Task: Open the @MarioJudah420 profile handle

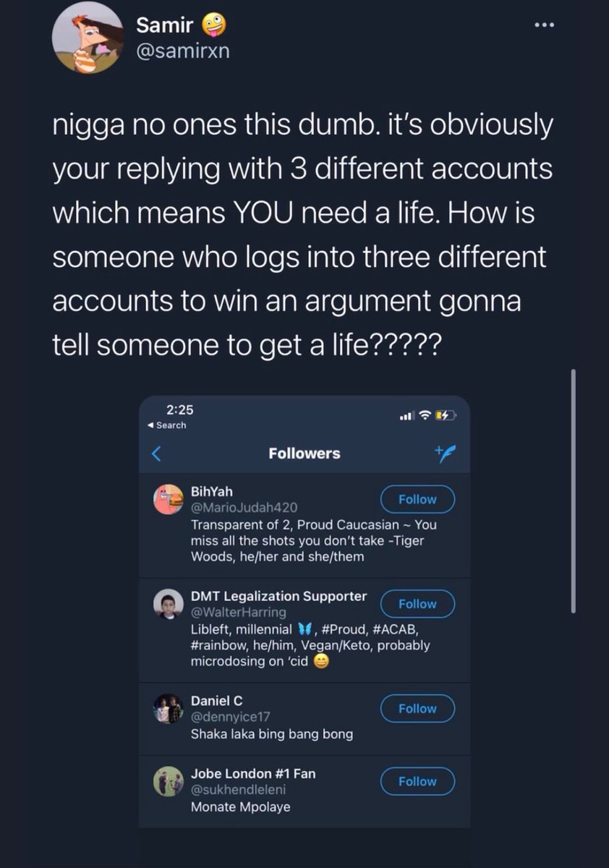Action: click(x=244, y=508)
